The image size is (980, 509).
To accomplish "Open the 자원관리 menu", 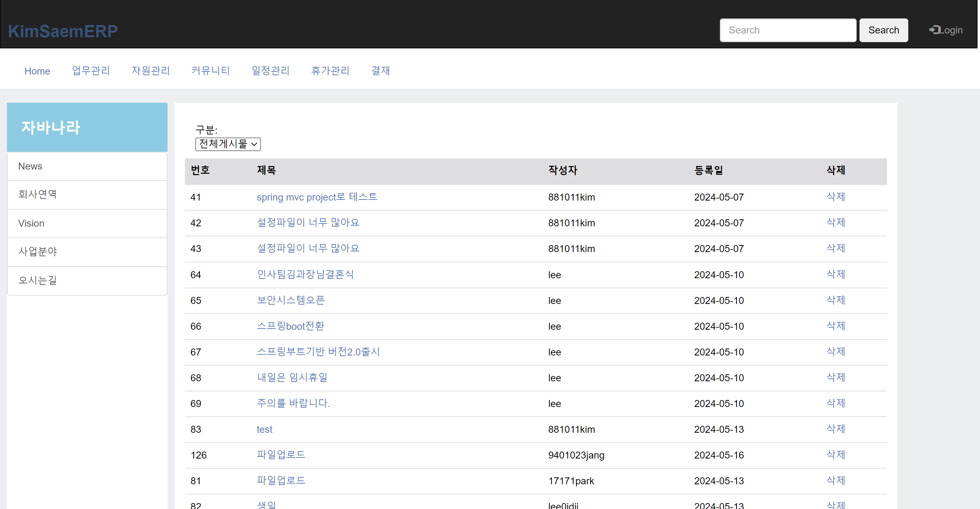I will 150,71.
